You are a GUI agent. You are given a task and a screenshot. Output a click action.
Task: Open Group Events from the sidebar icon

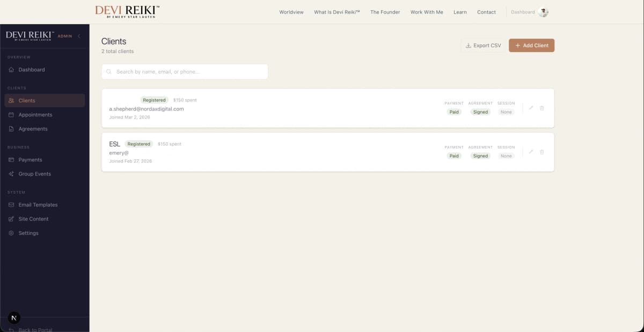point(11,174)
